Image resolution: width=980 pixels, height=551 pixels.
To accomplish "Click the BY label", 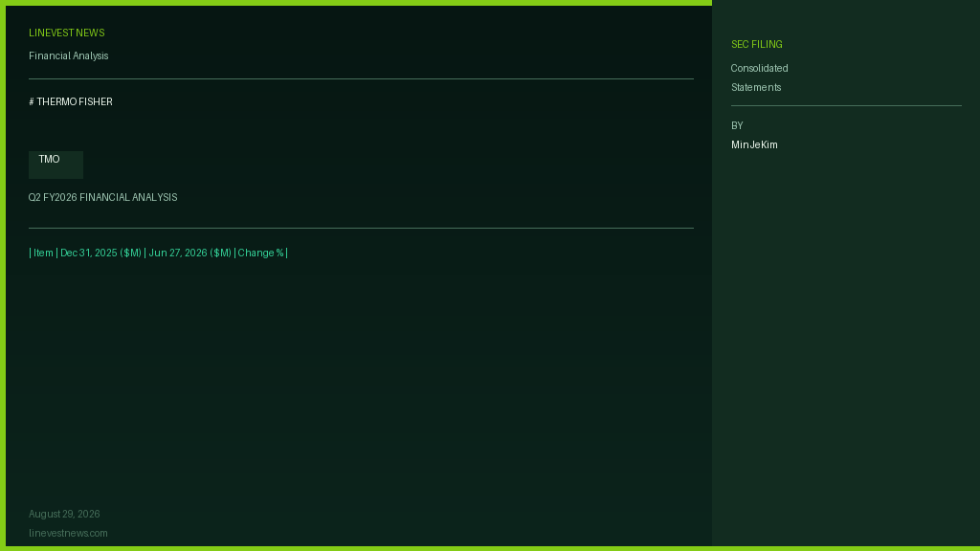I will (737, 125).
